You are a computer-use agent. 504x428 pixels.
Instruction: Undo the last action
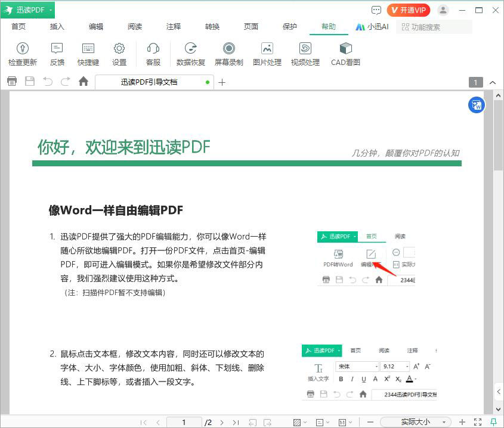click(x=47, y=82)
